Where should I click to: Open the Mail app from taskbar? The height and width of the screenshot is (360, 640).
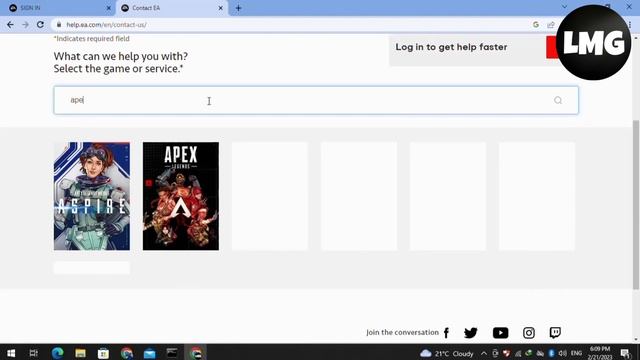click(x=149, y=353)
